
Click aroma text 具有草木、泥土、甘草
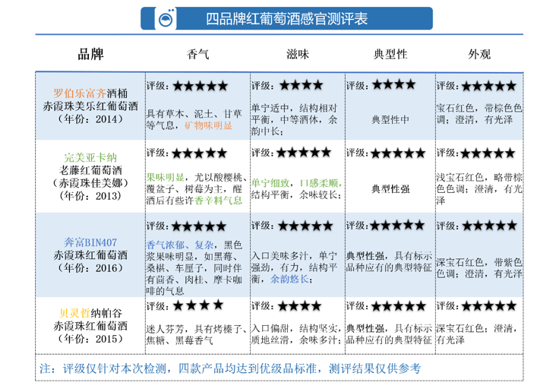(x=194, y=114)
